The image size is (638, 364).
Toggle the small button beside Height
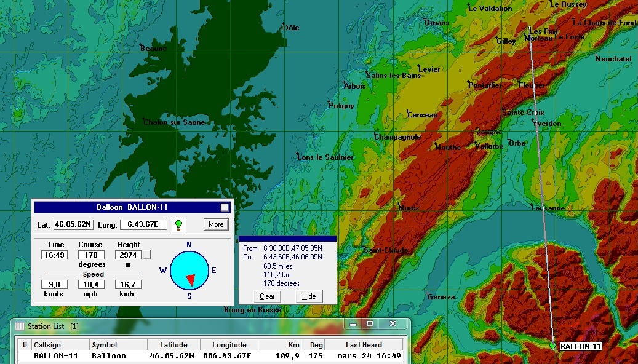pos(146,255)
